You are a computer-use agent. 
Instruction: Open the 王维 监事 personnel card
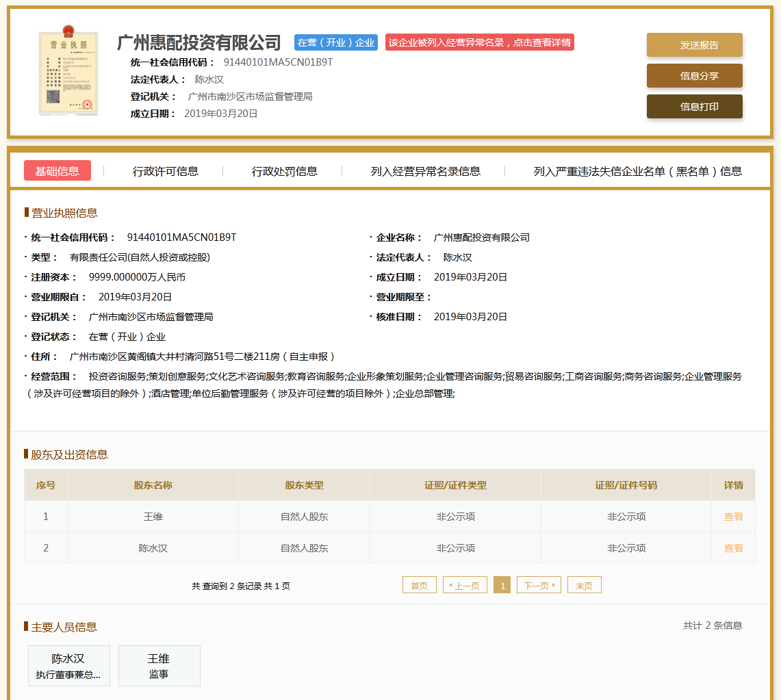click(159, 666)
